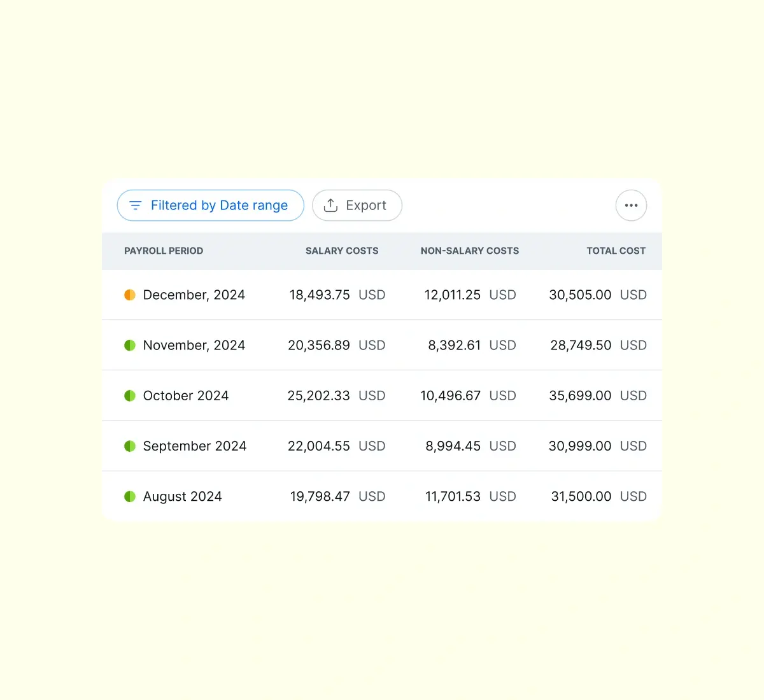
Task: Click the export upload arrow icon
Action: pos(330,205)
